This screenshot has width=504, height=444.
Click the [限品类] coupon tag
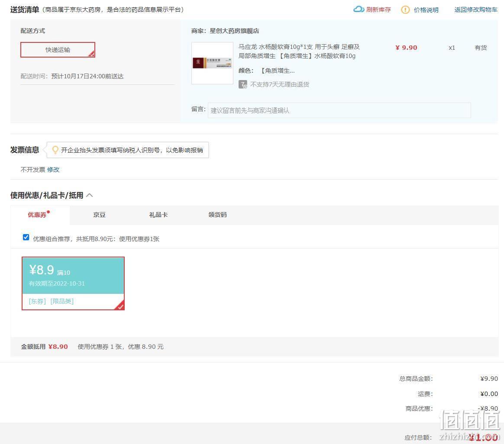coord(62,301)
